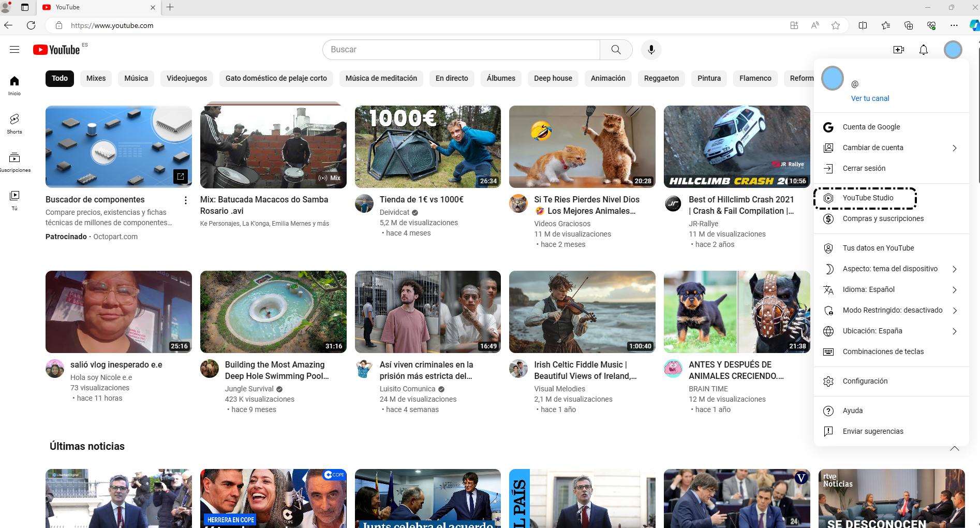The height and width of the screenshot is (528, 980).
Task: Click the search magnifier button
Action: (x=616, y=50)
